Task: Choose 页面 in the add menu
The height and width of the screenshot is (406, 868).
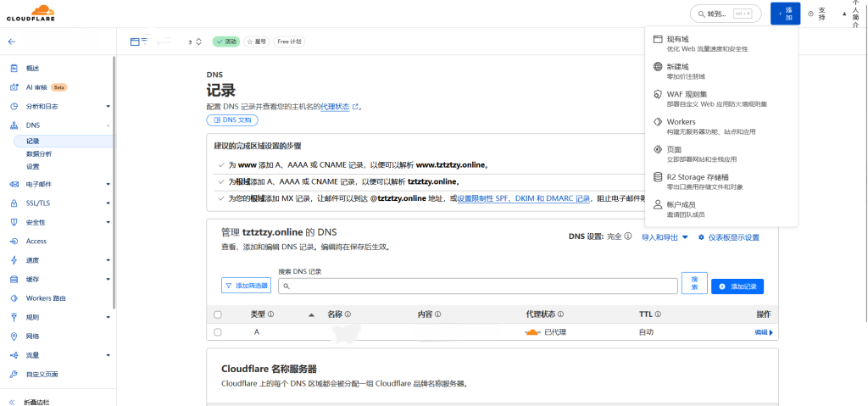Action: click(x=721, y=153)
